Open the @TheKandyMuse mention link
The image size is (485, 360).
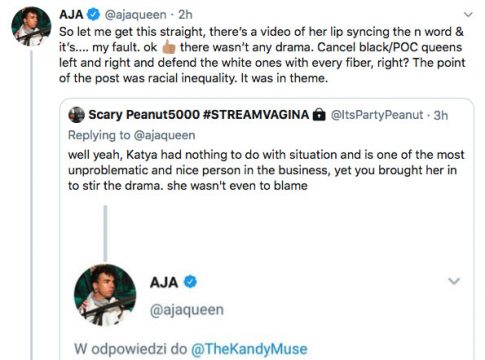pyautogui.click(x=249, y=349)
